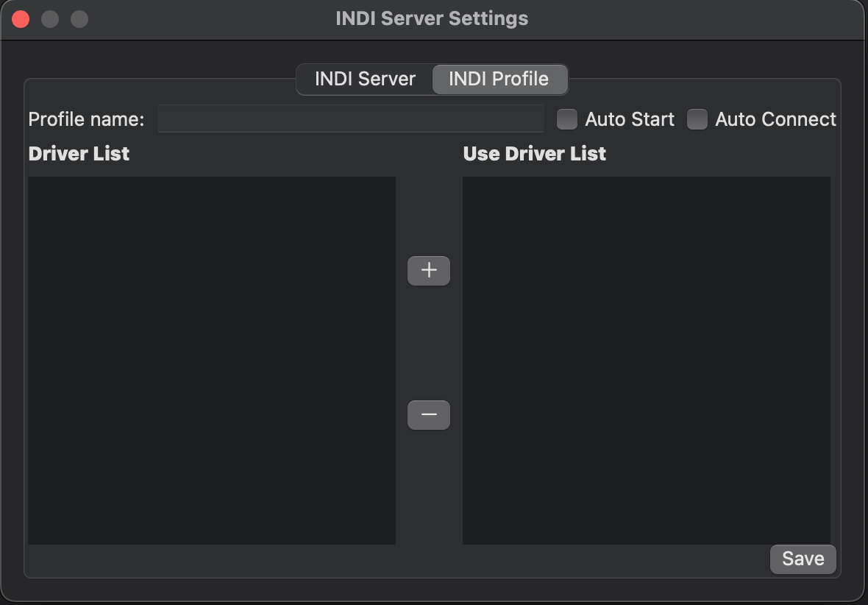The image size is (868, 605).
Task: Select the INDI Profile tab
Action: pyautogui.click(x=499, y=79)
